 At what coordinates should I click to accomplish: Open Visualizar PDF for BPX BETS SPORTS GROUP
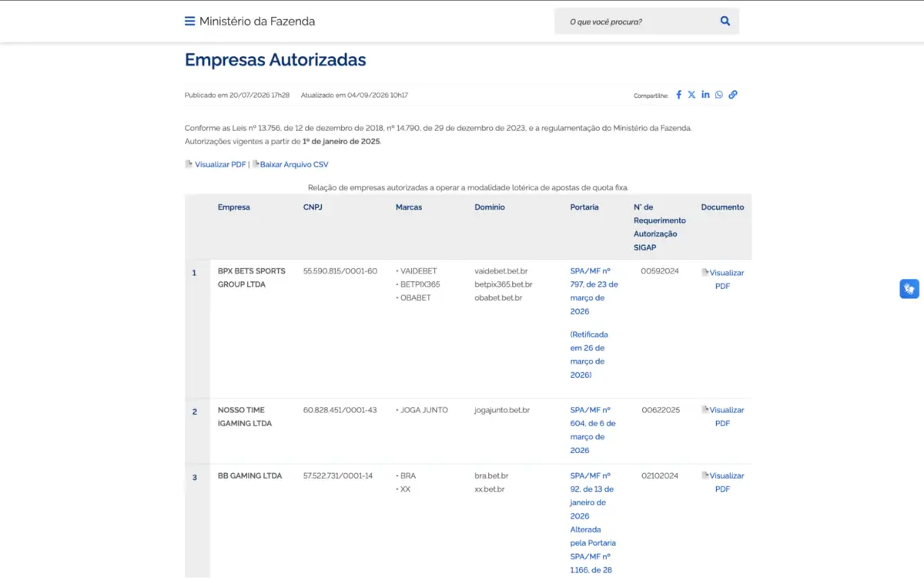point(722,279)
